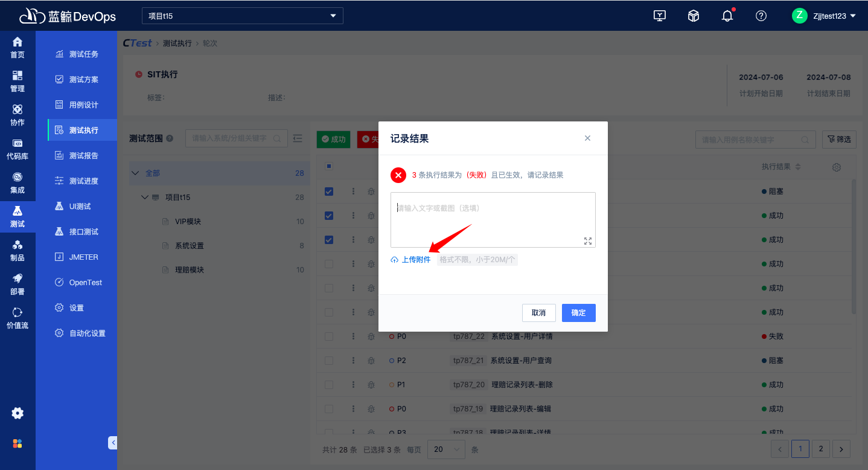This screenshot has height=470, width=868.
Task: Open the help question mark icon
Action: click(761, 16)
